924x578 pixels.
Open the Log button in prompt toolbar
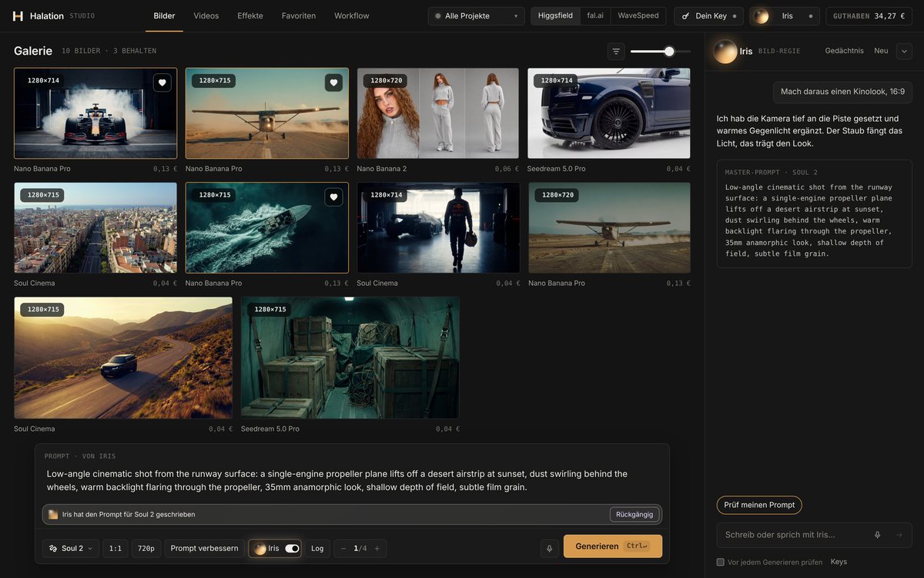tap(317, 549)
